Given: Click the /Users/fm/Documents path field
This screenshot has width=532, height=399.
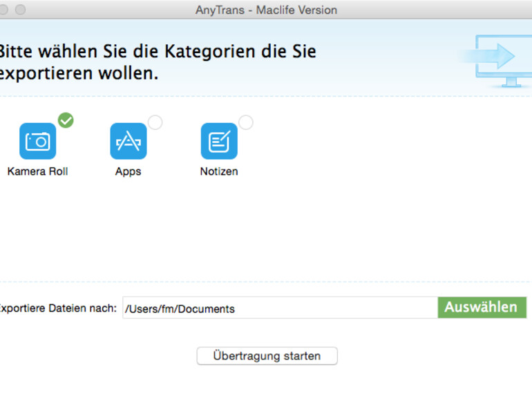Looking at the screenshot, I should click(281, 307).
